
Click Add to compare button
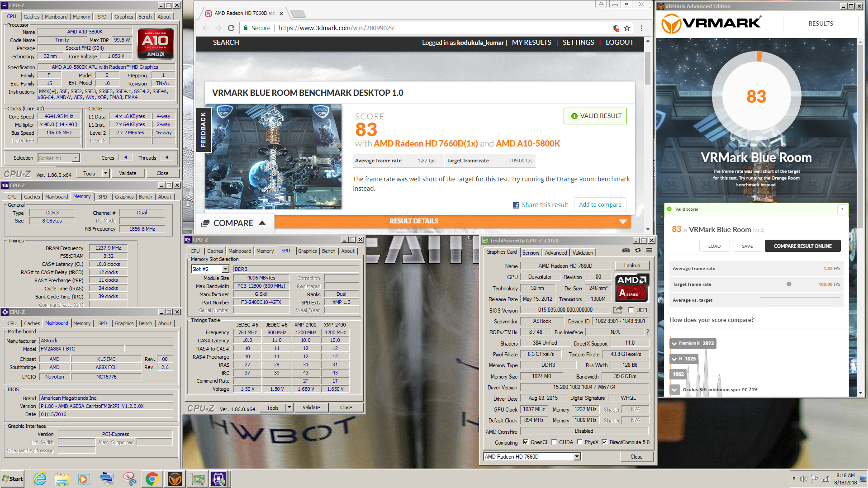pos(600,205)
